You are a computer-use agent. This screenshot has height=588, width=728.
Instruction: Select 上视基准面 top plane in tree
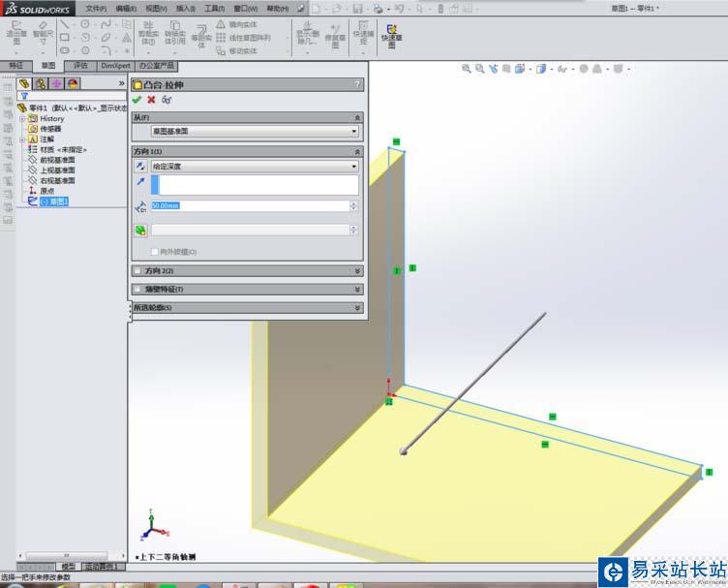coord(57,170)
